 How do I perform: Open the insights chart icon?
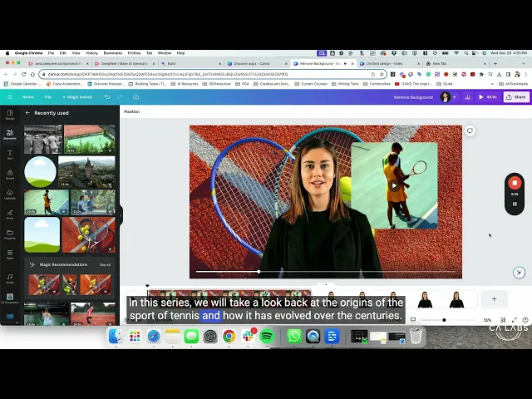[467, 97]
